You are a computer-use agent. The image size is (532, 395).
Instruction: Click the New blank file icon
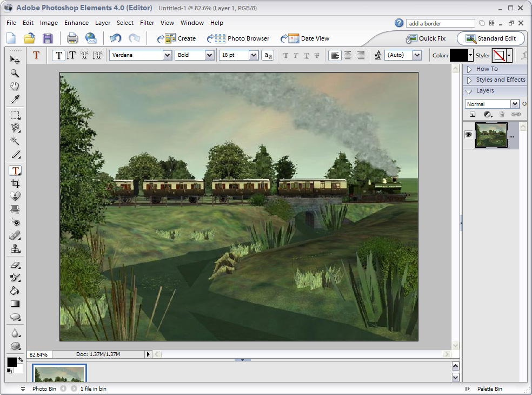(x=11, y=38)
